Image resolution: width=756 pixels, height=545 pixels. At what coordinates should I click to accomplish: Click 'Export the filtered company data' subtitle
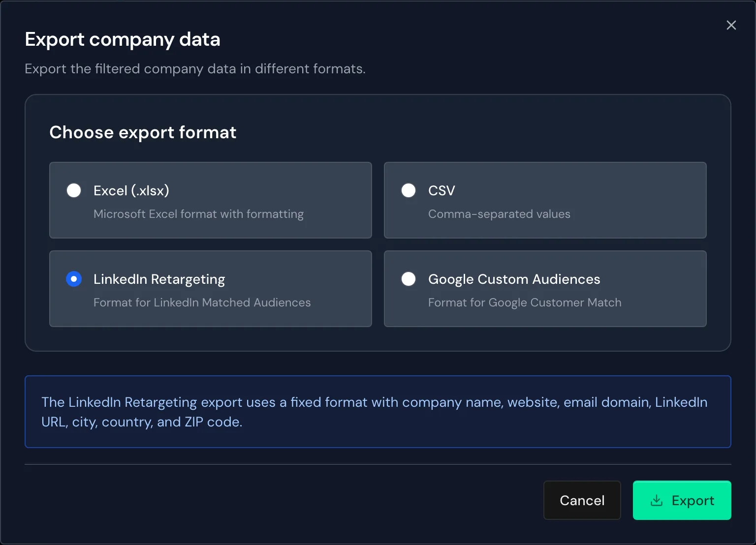pos(195,69)
